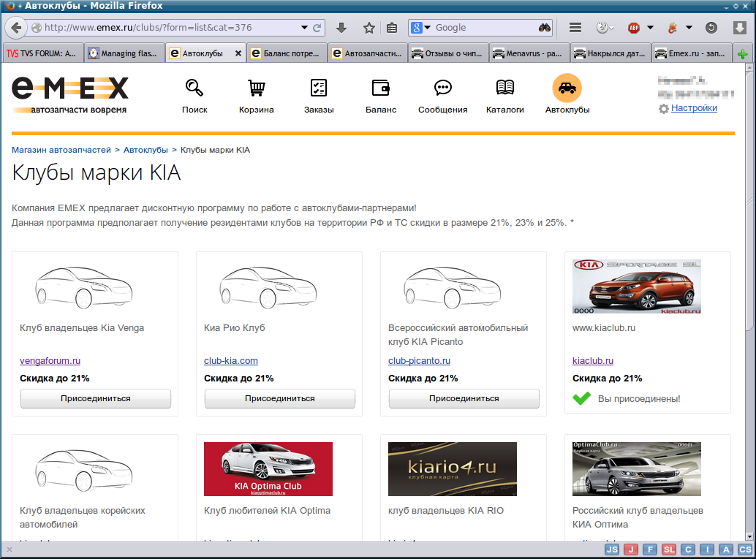Screen dimensions: 756x559
Task: Open the Заказы checklist icon
Action: pos(319,88)
